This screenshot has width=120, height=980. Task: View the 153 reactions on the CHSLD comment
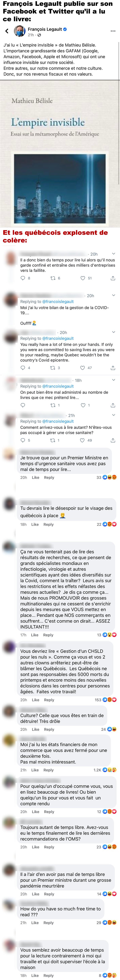click(x=106, y=700)
